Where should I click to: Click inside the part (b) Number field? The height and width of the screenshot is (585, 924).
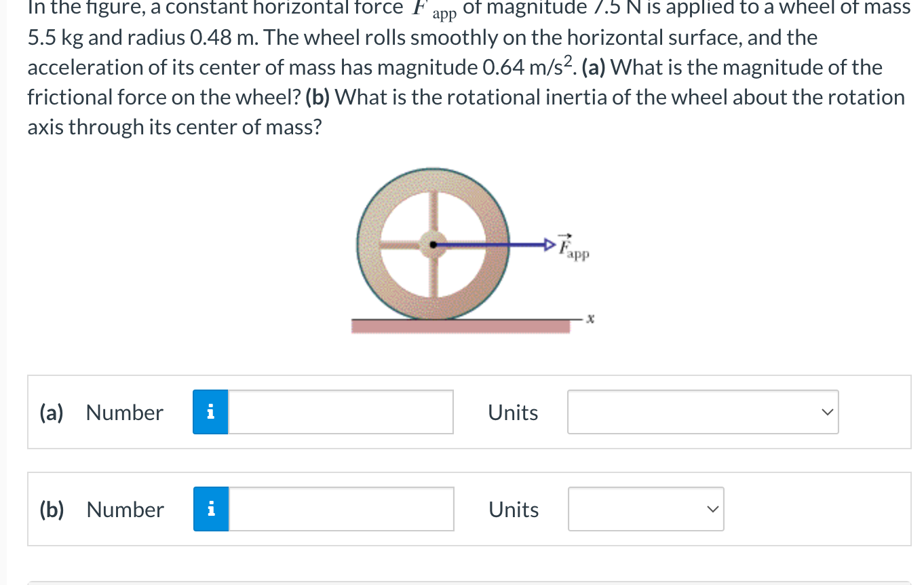[339, 508]
